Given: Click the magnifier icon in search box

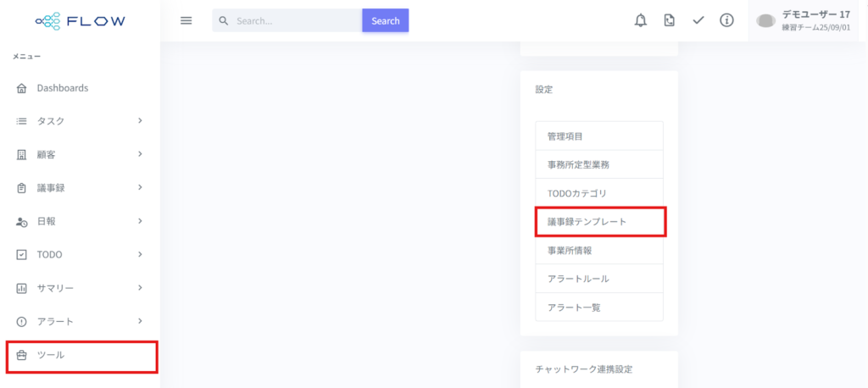Looking at the screenshot, I should (224, 20).
